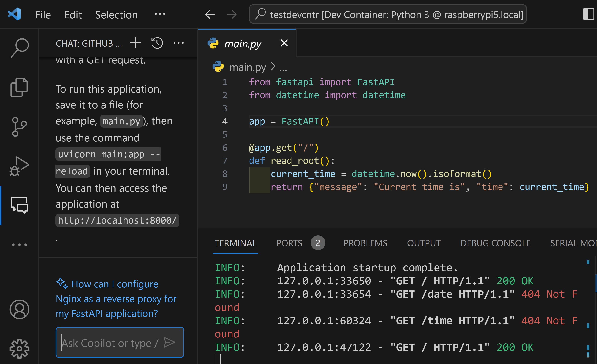Switch to the PROBLEMS tab

pos(365,243)
